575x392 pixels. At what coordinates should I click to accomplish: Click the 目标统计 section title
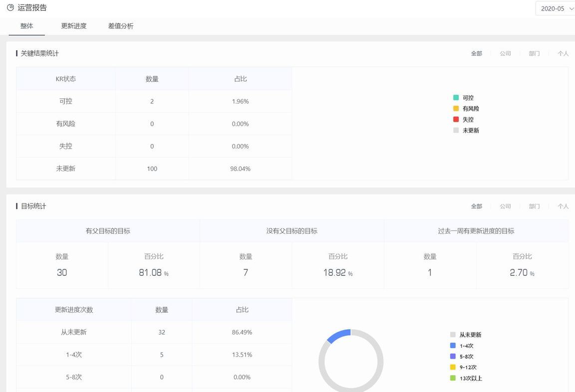(33, 206)
